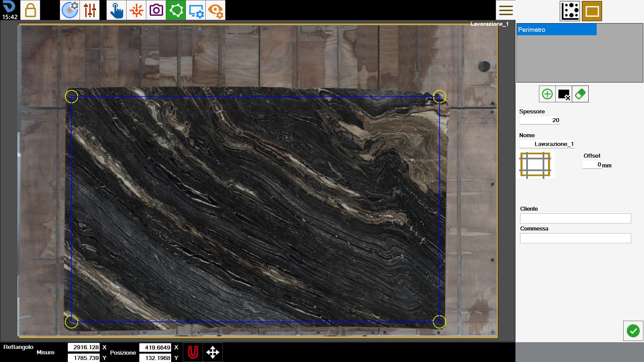Click the green eraser icon
Screen dimensions: 644x362
tap(580, 94)
